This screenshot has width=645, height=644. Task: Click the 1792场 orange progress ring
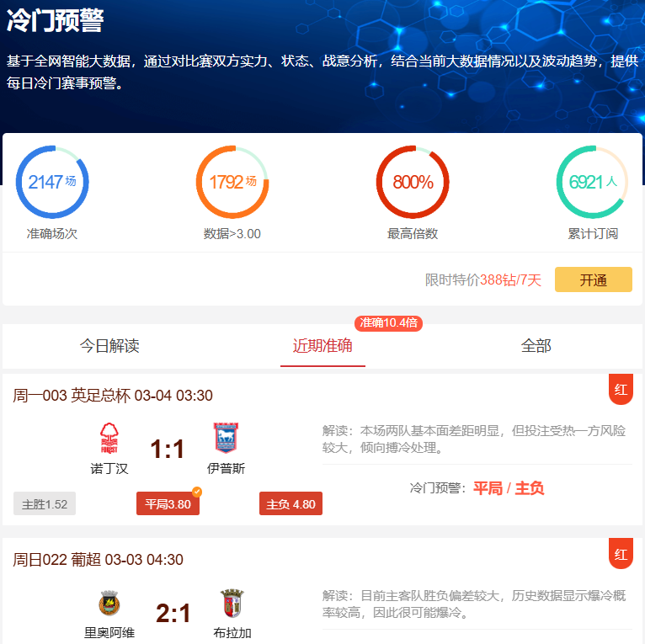[x=232, y=182]
